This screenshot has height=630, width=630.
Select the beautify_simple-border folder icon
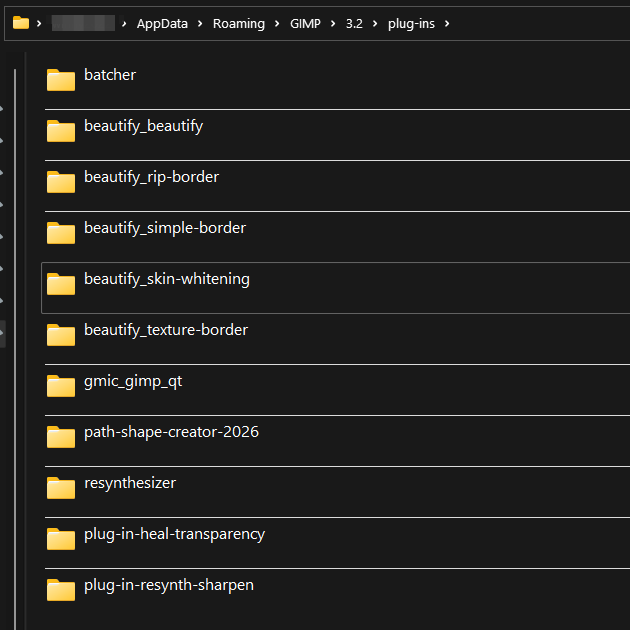(61, 233)
